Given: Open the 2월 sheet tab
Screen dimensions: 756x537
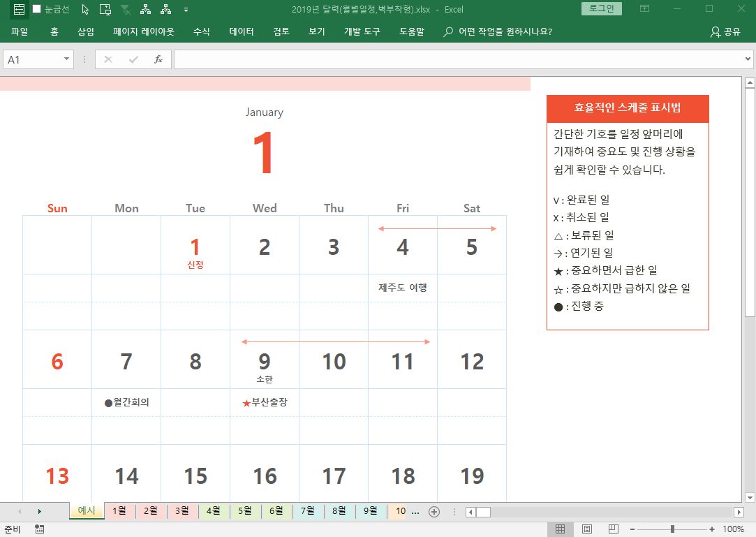Looking at the screenshot, I should coord(151,510).
